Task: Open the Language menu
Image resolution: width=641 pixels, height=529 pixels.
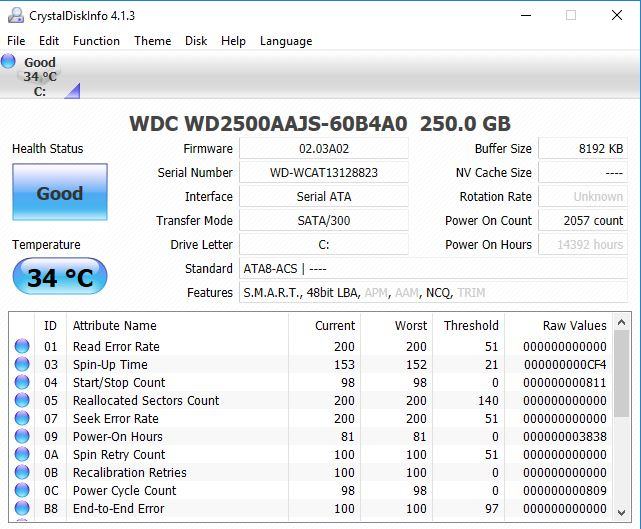Action: 286,41
